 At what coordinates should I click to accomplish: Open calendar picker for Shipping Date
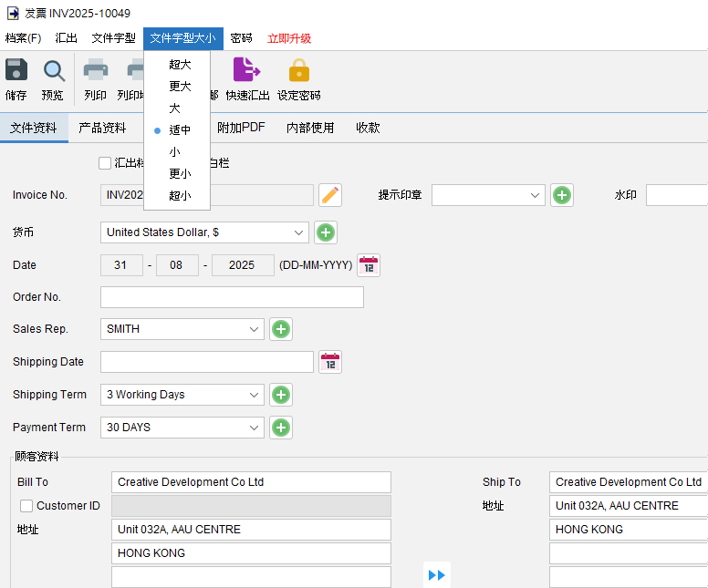coord(330,362)
